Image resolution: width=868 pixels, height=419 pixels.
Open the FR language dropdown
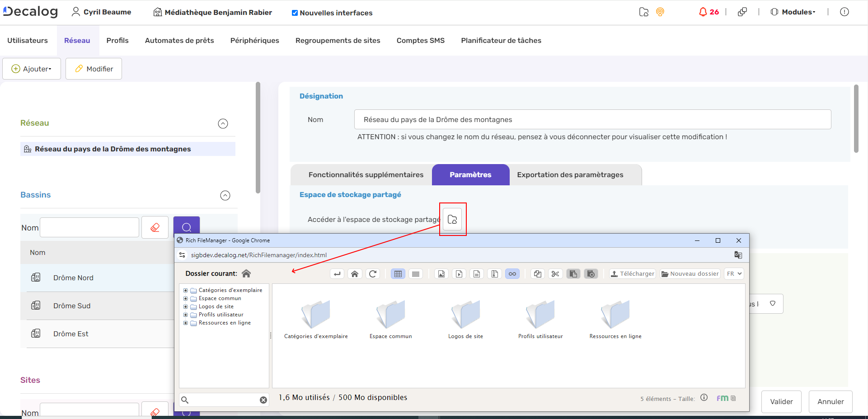pos(734,274)
